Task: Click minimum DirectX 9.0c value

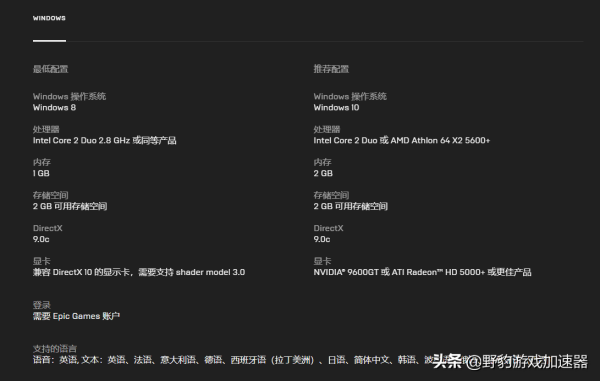Action: 41,239
